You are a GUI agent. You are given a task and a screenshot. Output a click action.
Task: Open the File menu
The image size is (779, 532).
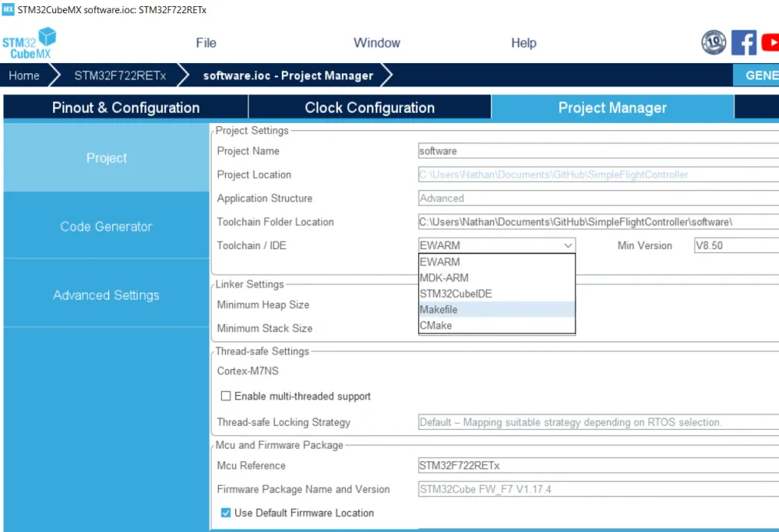[206, 43]
